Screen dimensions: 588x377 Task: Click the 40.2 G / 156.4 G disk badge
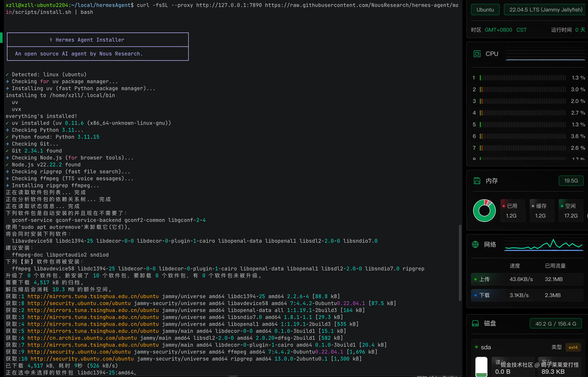tap(556, 324)
